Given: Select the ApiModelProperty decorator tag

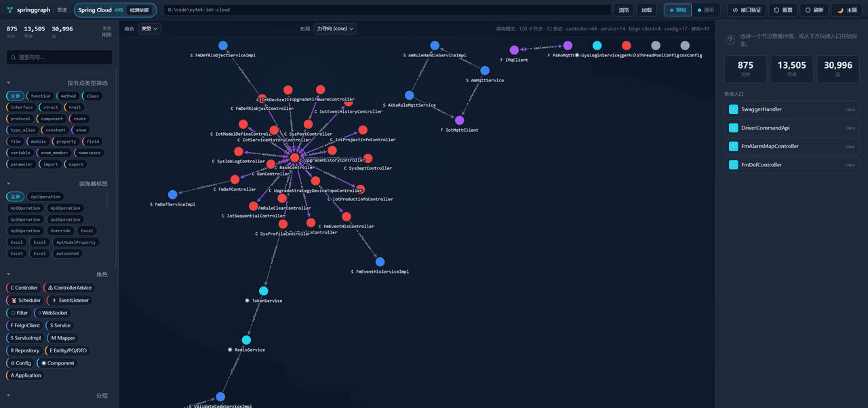Looking at the screenshot, I should click(76, 242).
